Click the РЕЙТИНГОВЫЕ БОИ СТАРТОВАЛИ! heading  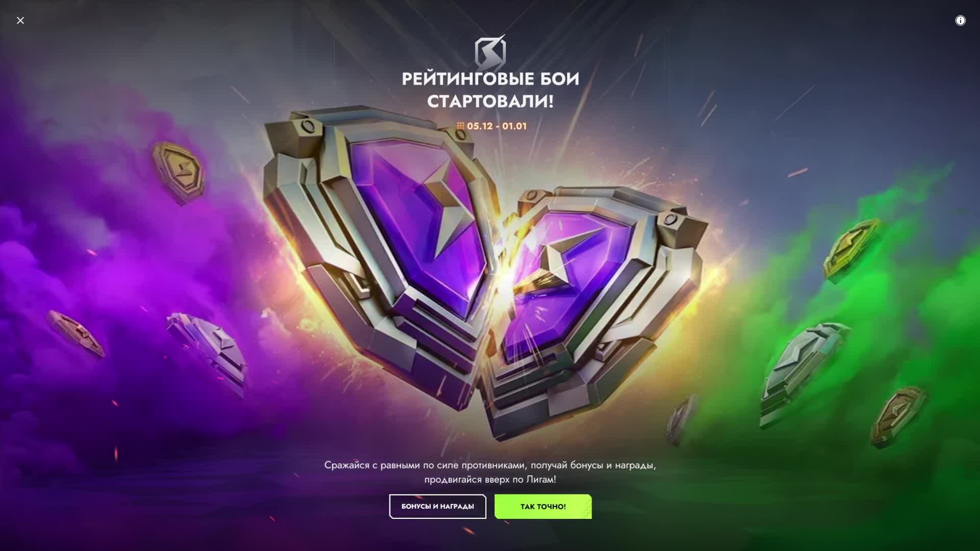coord(491,90)
